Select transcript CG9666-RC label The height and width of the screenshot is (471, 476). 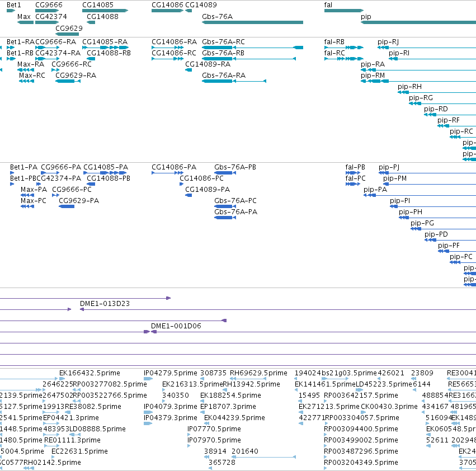[72, 64]
